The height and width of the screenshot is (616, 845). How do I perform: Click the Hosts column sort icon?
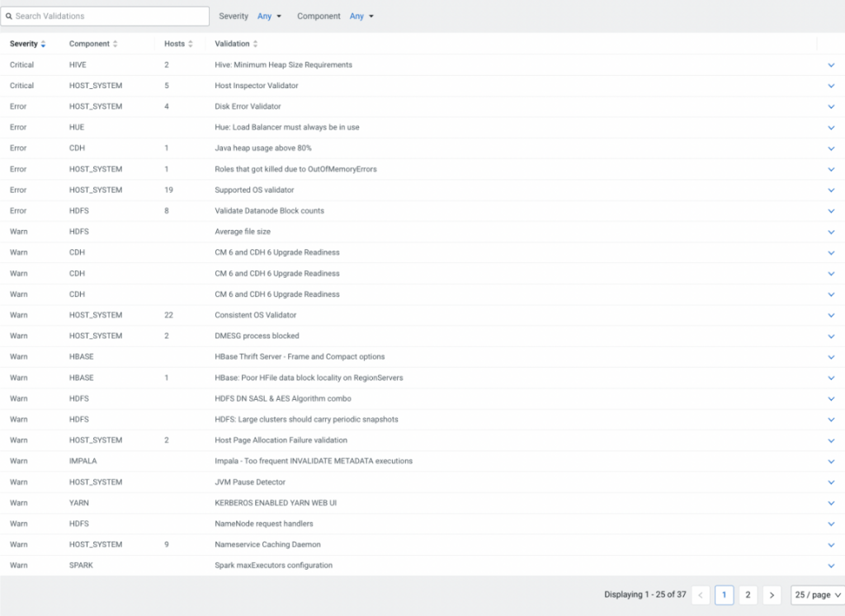pyautogui.click(x=191, y=44)
